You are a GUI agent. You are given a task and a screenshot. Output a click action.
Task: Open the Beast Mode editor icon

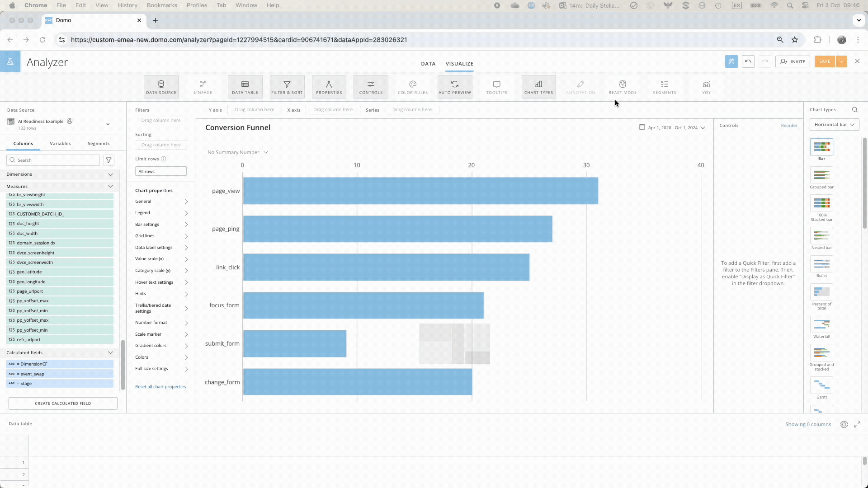tap(622, 87)
